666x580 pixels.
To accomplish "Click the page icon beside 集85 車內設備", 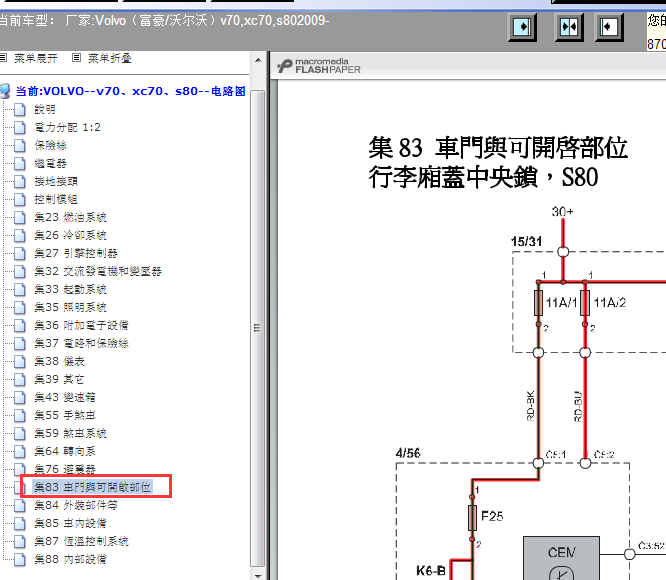I will click(x=20, y=523).
